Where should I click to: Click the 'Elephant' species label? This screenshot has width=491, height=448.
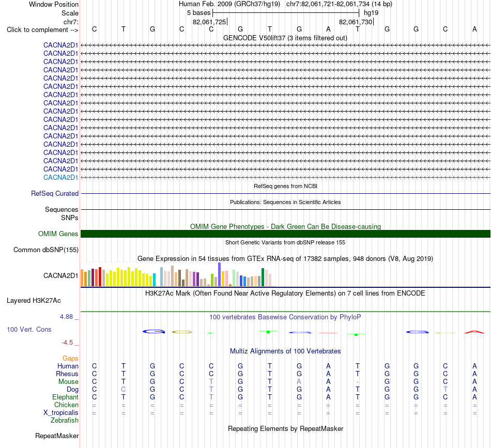(x=65, y=397)
